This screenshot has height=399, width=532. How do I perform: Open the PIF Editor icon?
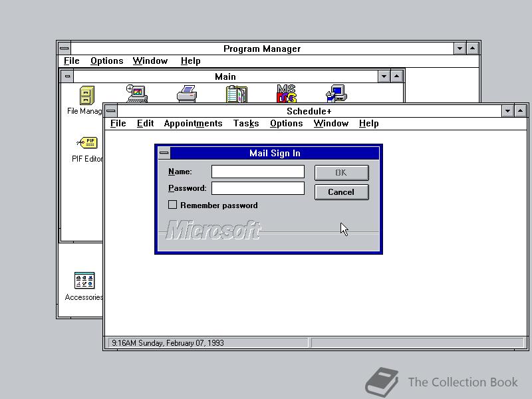[x=87, y=142]
